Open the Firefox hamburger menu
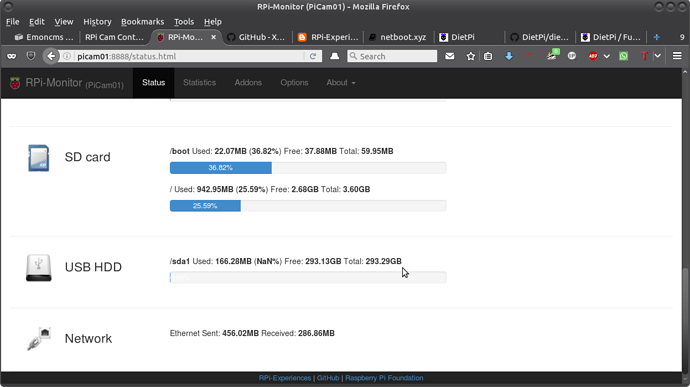The width and height of the screenshot is (690, 387). click(677, 56)
